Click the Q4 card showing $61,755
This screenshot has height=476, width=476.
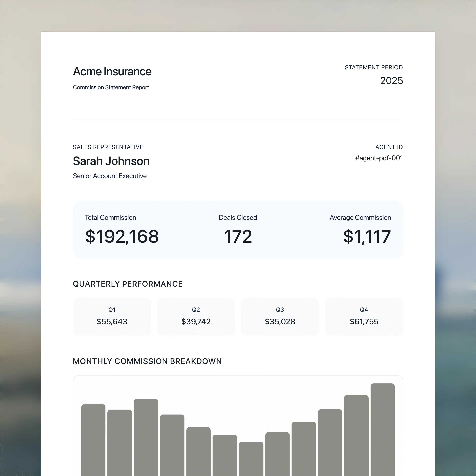pyautogui.click(x=364, y=317)
